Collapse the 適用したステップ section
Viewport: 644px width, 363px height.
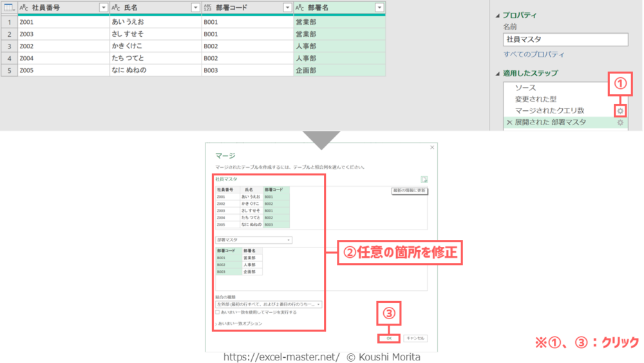[498, 74]
